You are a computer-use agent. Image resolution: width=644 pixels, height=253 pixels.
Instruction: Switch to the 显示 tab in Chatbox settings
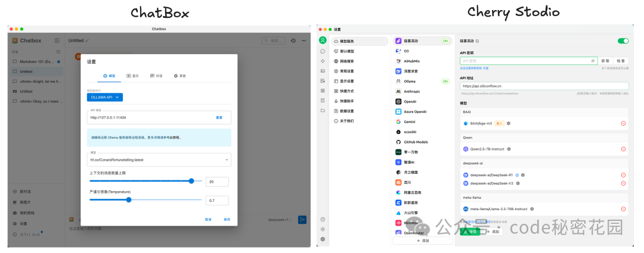(x=132, y=76)
